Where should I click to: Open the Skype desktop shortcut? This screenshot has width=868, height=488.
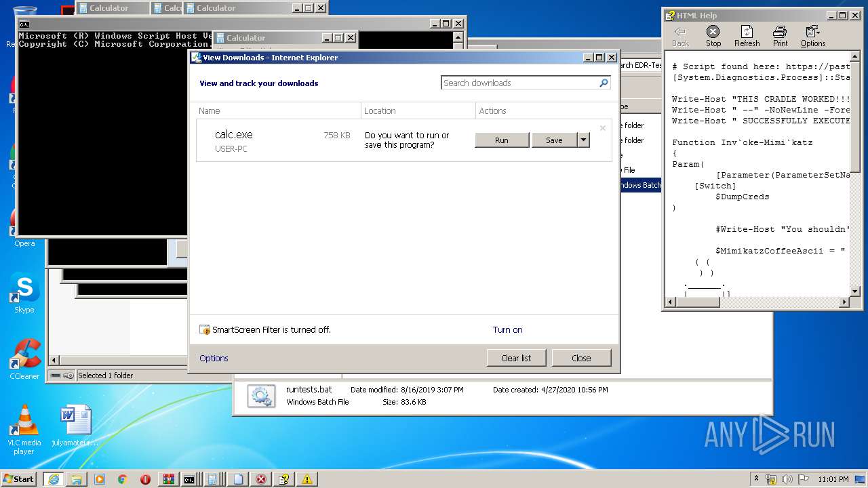click(24, 293)
